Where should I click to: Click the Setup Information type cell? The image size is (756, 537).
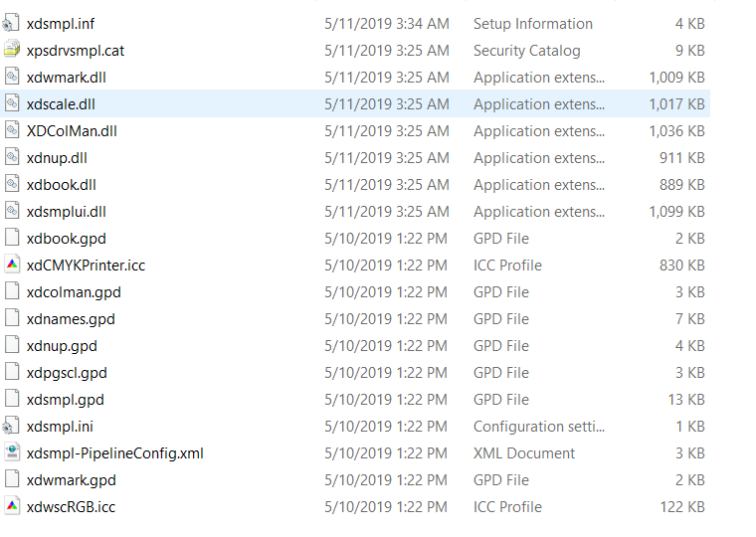(x=533, y=24)
